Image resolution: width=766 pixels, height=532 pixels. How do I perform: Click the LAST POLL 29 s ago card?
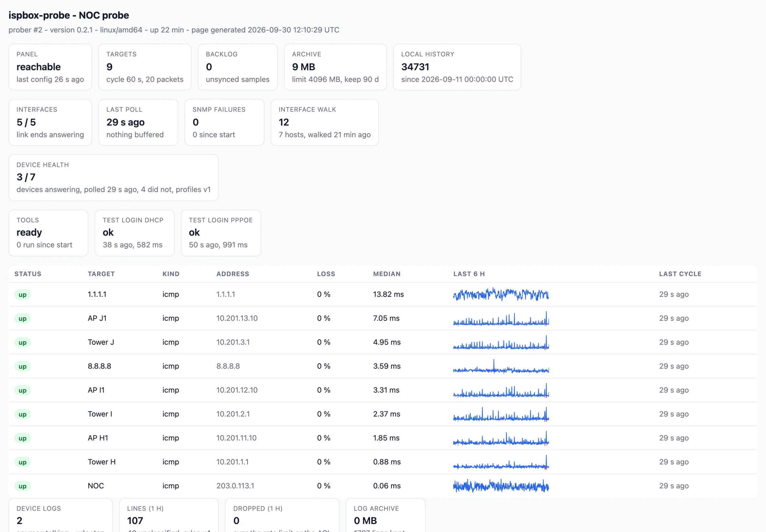(138, 122)
